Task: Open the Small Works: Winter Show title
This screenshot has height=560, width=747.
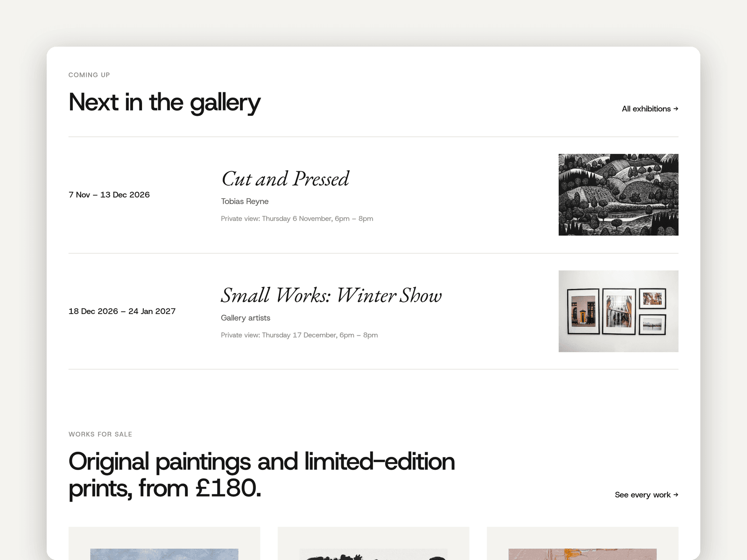Action: 331,295
